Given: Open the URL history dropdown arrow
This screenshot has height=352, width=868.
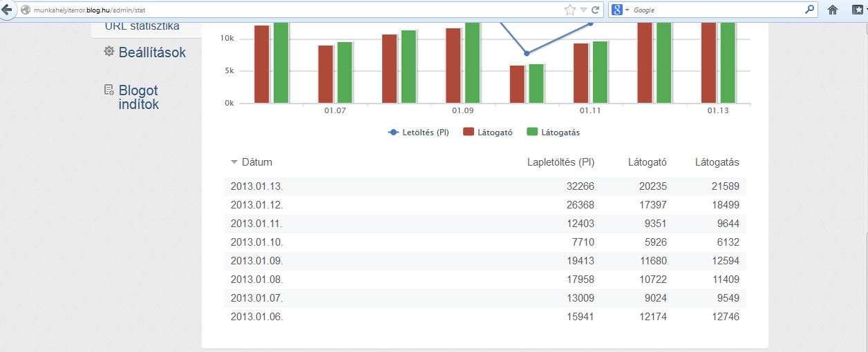Looking at the screenshot, I should tap(583, 10).
